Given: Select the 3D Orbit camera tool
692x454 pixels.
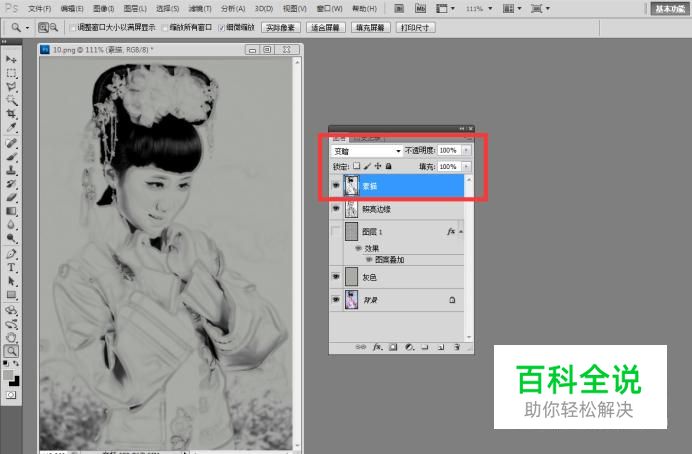Looking at the screenshot, I should pos(11,324).
